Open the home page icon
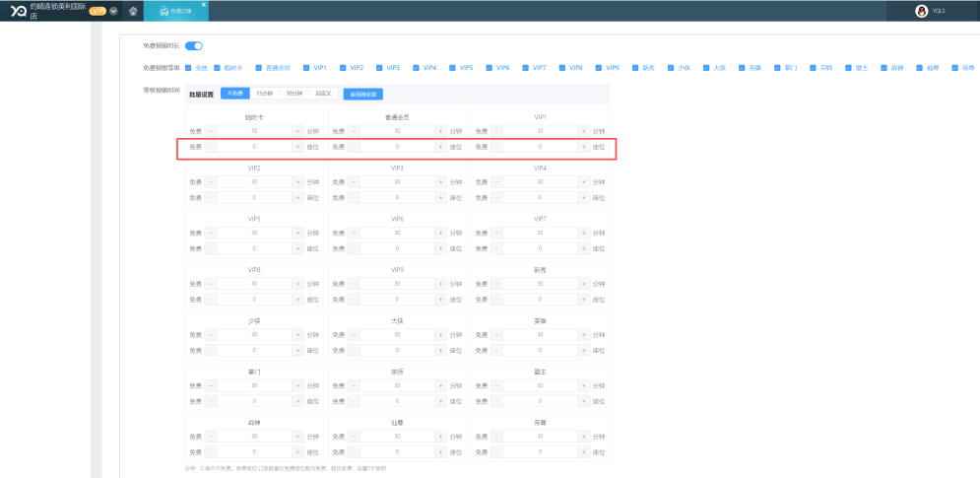The image size is (980, 478). click(x=133, y=11)
